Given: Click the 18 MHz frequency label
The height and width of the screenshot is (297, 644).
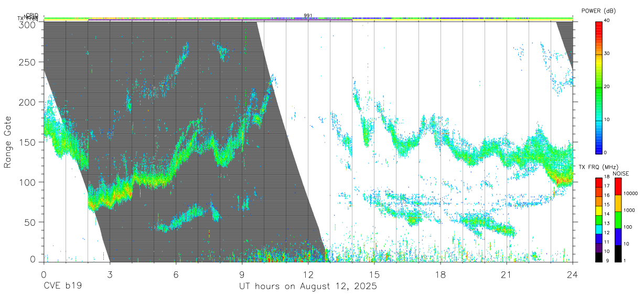Looking at the screenshot, I should click(607, 177).
